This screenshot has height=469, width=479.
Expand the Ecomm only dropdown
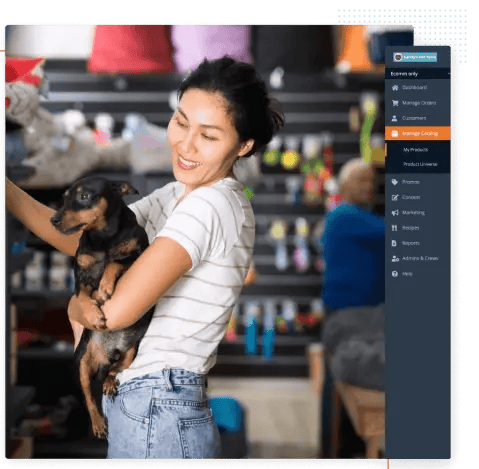pyautogui.click(x=418, y=74)
